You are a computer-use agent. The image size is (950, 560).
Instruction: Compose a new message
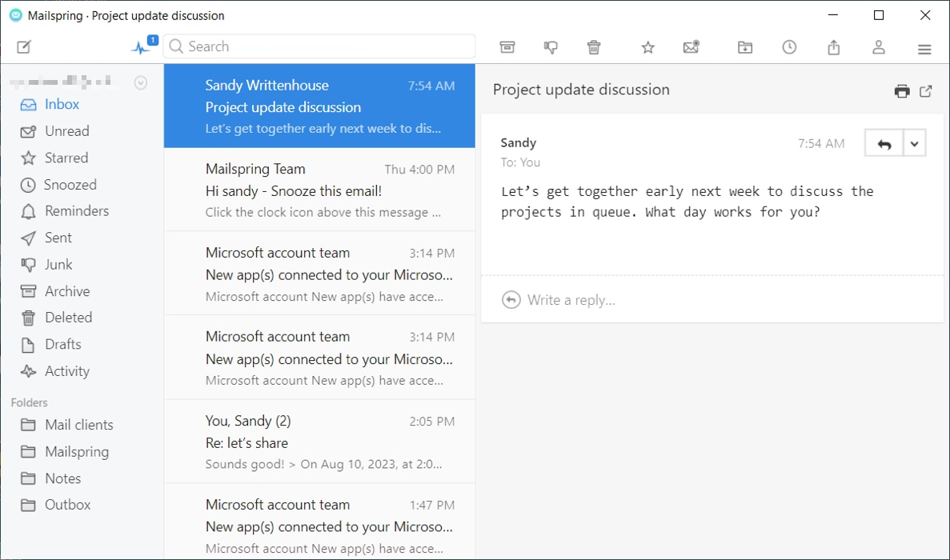23,46
